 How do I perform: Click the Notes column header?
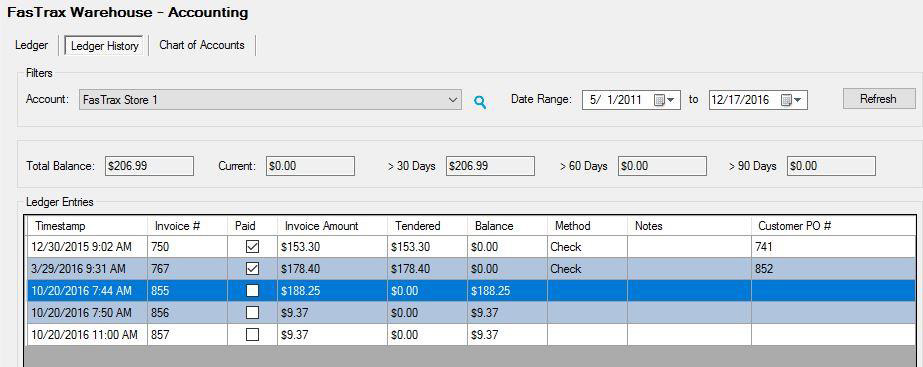pos(689,226)
